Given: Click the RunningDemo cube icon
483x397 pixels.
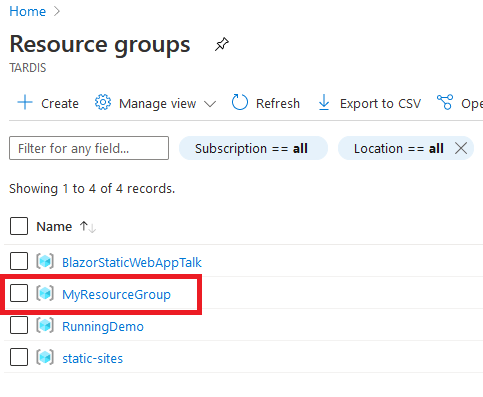Looking at the screenshot, I should click(x=45, y=325).
